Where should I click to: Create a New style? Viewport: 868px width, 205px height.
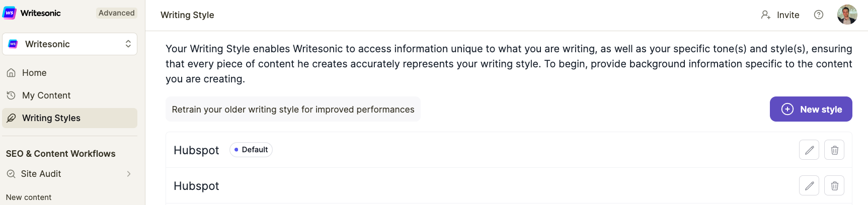811,109
